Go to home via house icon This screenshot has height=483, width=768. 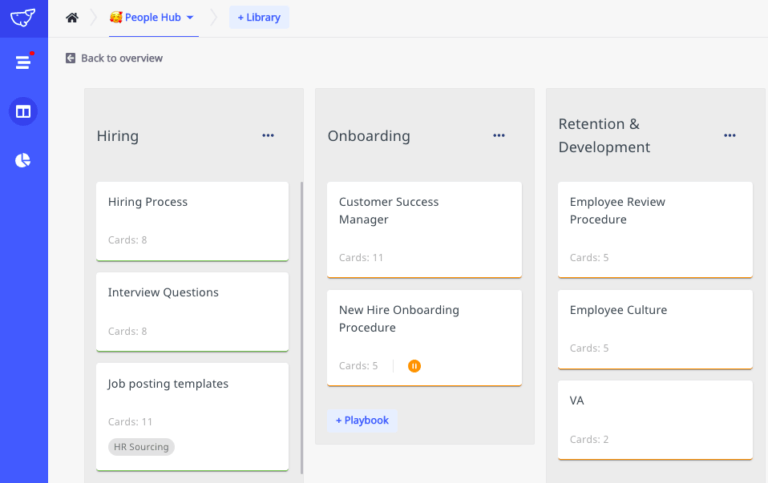[x=72, y=18]
